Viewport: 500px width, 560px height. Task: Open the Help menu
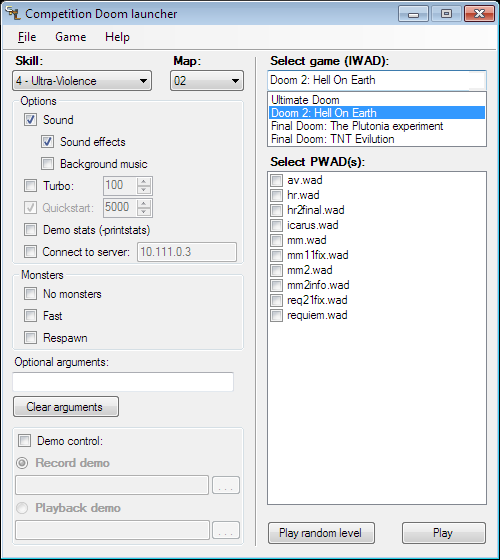(x=117, y=37)
